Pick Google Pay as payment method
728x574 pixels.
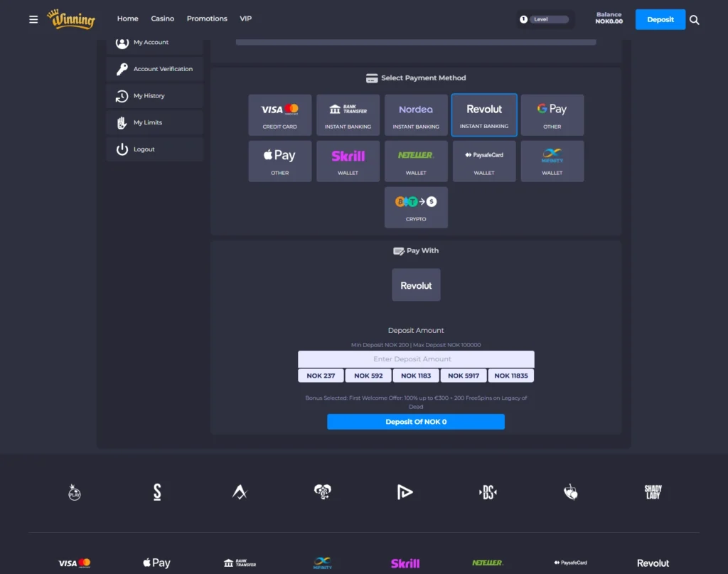coord(552,115)
